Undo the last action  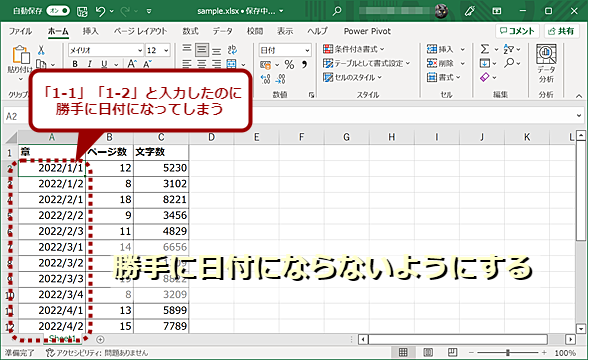coord(100,11)
